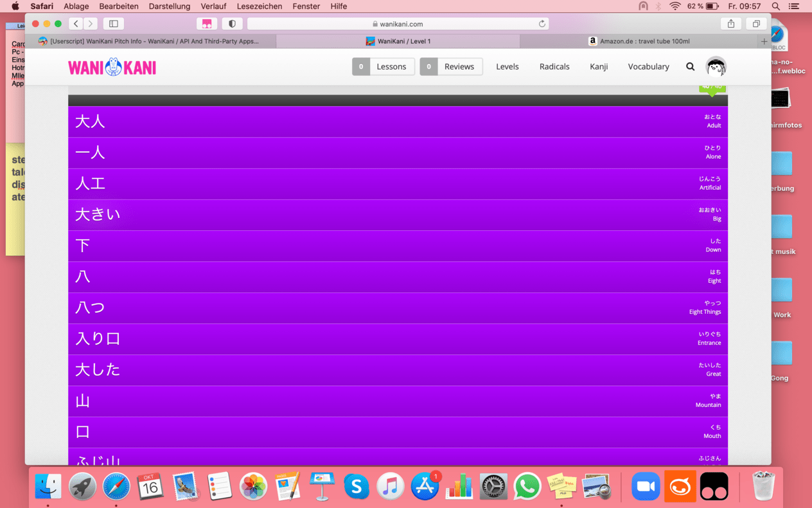Image resolution: width=812 pixels, height=508 pixels.
Task: Expand the Radicals navigation dropdown
Action: click(554, 66)
